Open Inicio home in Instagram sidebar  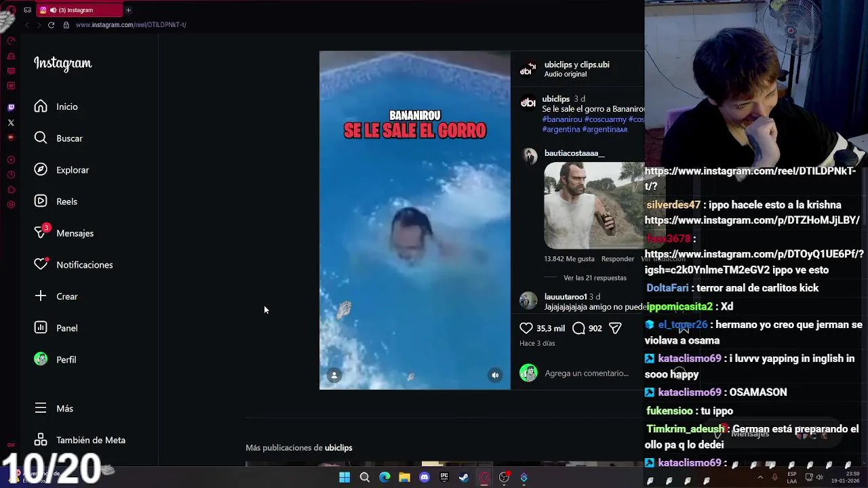pyautogui.click(x=56, y=106)
